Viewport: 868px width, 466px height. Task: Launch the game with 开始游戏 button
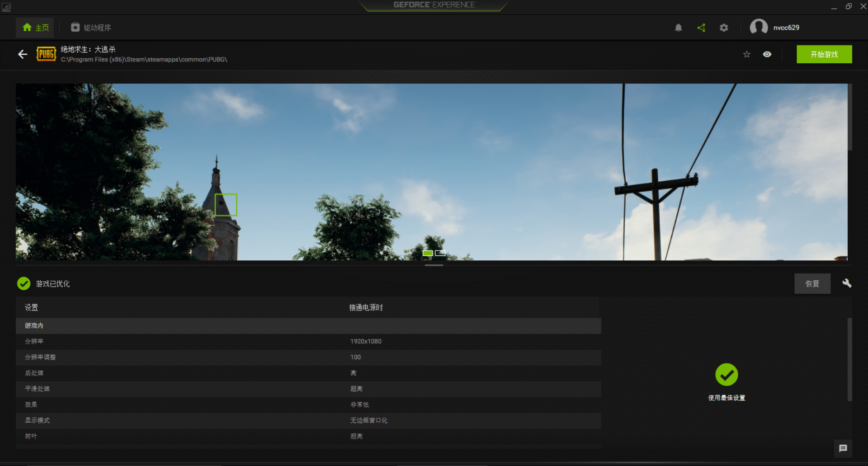pos(824,54)
